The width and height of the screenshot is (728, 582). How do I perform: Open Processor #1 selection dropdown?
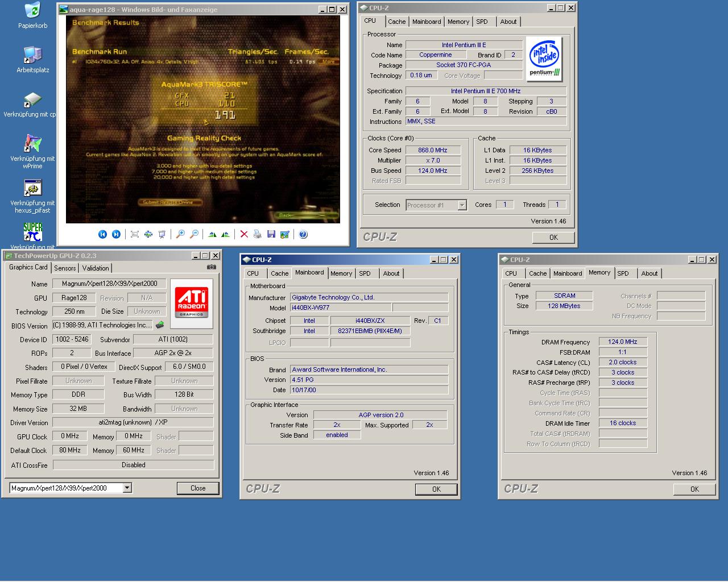(x=462, y=205)
